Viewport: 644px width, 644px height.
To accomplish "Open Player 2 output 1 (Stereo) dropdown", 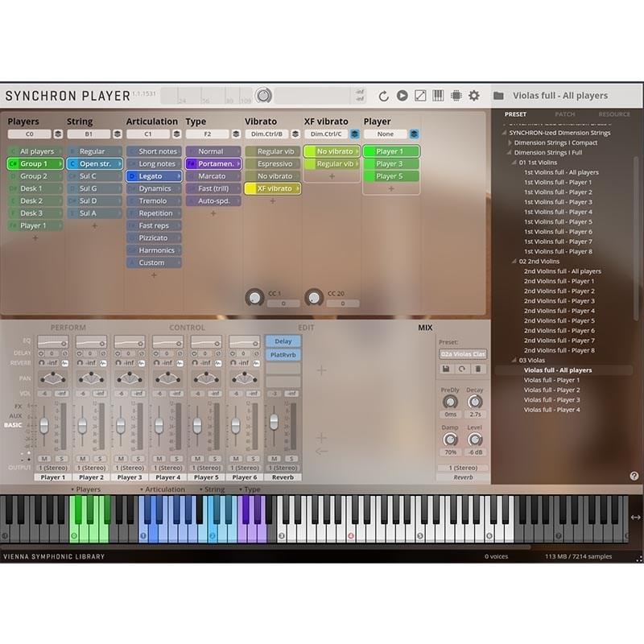I will click(91, 468).
